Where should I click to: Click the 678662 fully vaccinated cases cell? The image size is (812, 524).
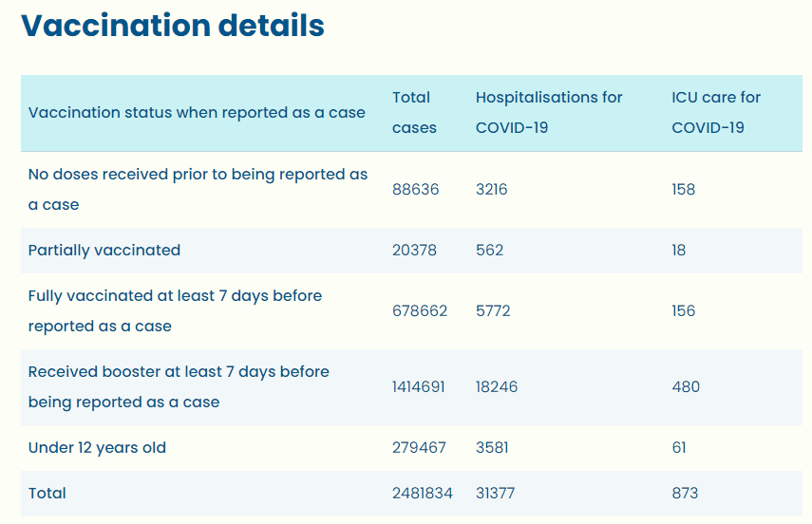tap(420, 311)
